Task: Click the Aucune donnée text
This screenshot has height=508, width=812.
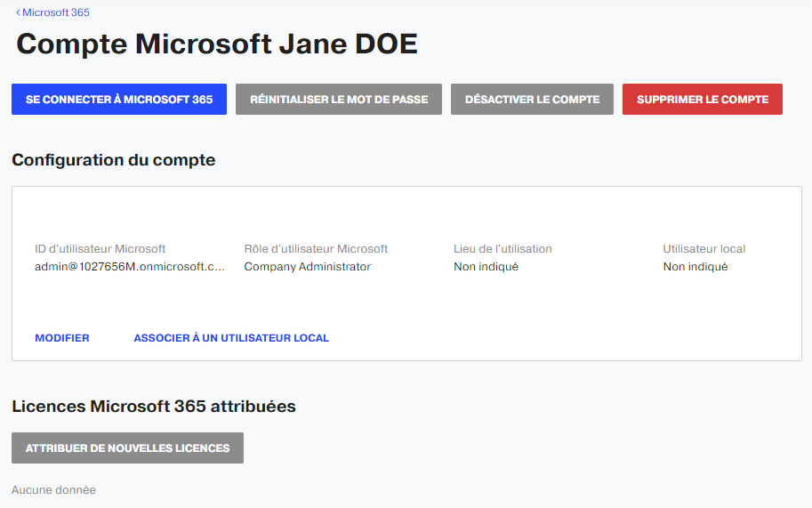Action: (x=54, y=490)
